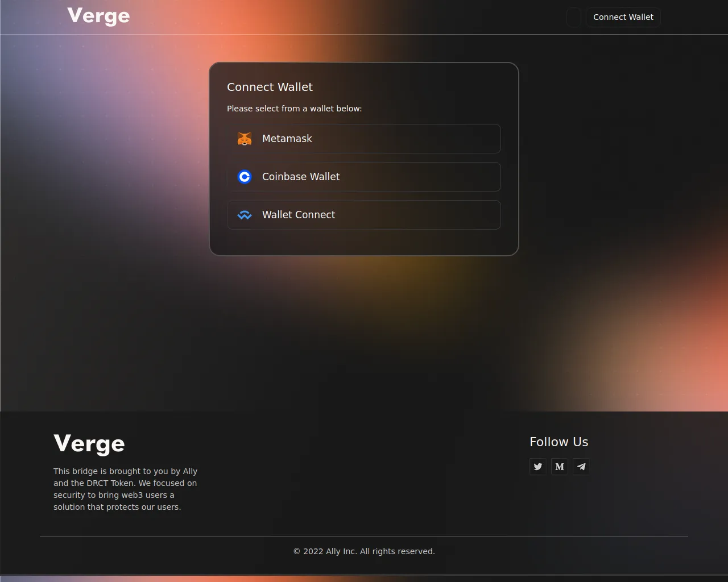The height and width of the screenshot is (582, 728).
Task: Click the Verge logo in the header
Action: [x=98, y=16]
